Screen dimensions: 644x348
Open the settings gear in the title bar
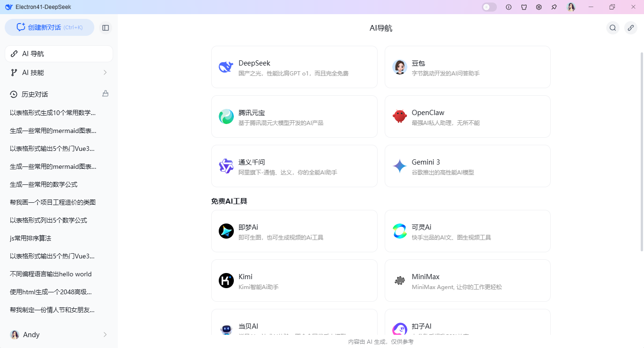tap(539, 7)
